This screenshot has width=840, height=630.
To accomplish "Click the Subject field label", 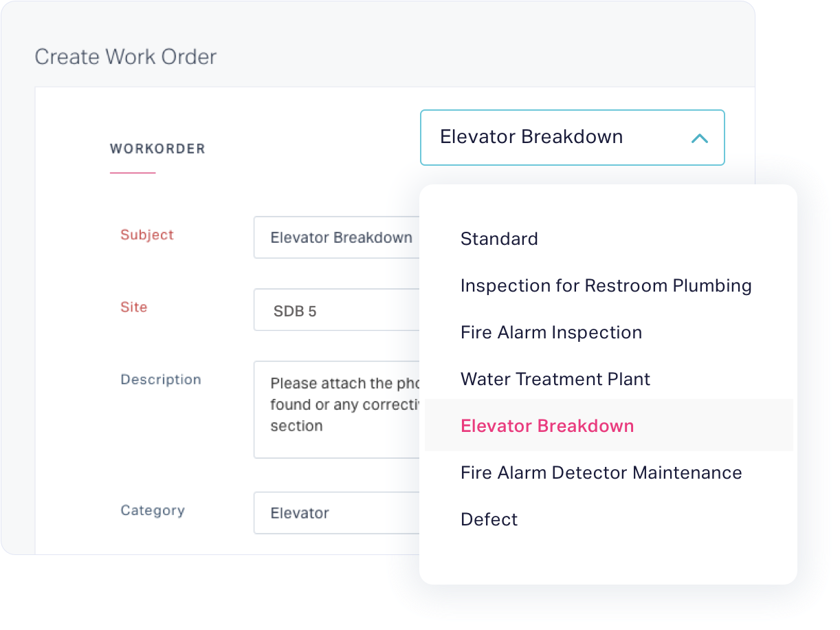I will click(147, 235).
